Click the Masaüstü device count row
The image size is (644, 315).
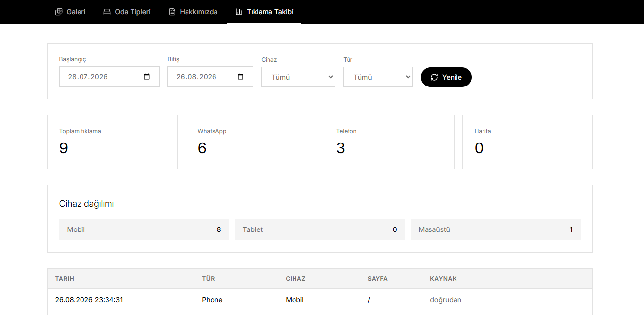[x=496, y=229]
